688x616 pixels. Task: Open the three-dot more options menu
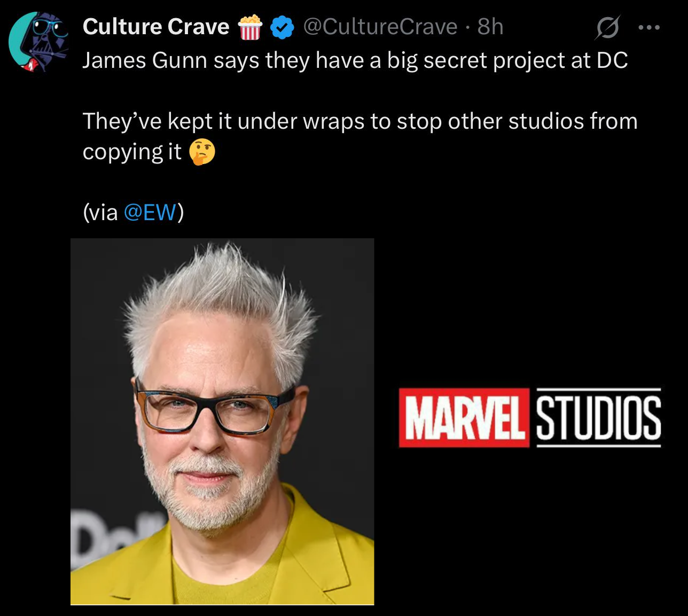(649, 27)
